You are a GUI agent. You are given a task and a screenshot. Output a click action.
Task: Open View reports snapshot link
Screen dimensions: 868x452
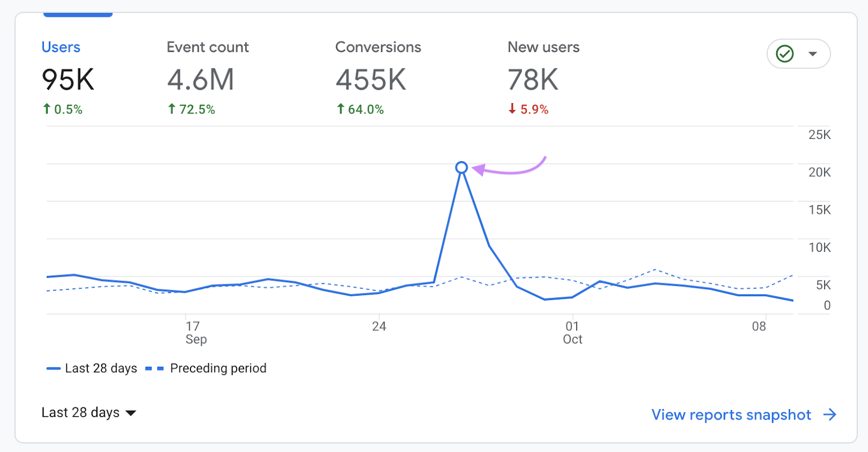(731, 415)
